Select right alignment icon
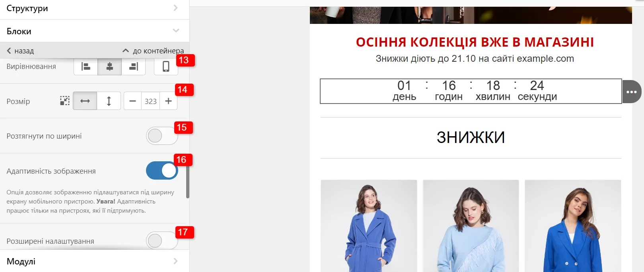This screenshot has width=644, height=272. coord(134,67)
